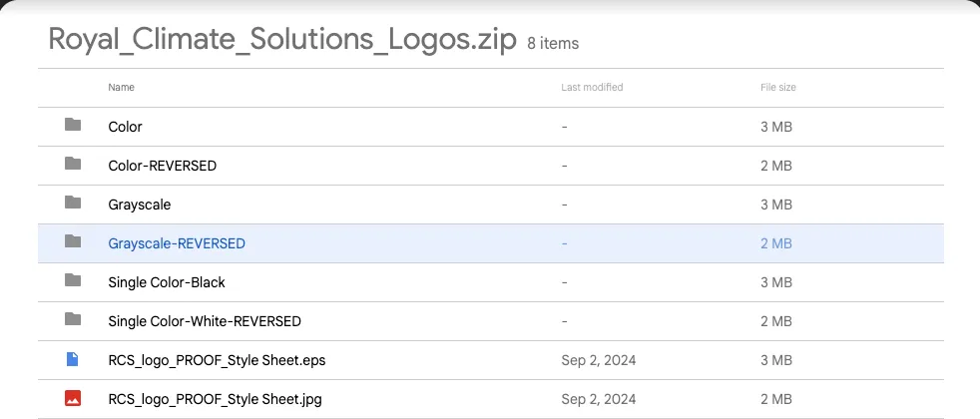The image size is (980, 419).
Task: Sort by File size column header
Action: tap(777, 88)
